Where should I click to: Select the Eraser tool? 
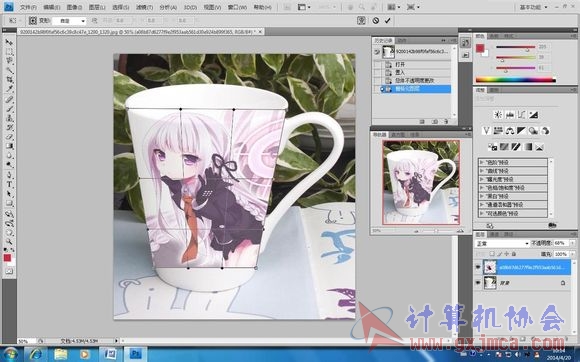[x=9, y=137]
